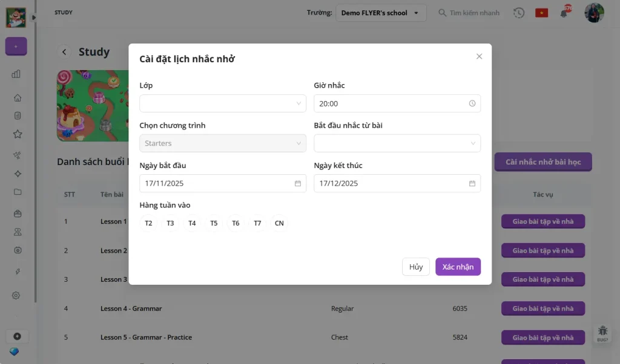Open the settings gear in sidebar
Image resolution: width=620 pixels, height=364 pixels.
click(x=17, y=296)
